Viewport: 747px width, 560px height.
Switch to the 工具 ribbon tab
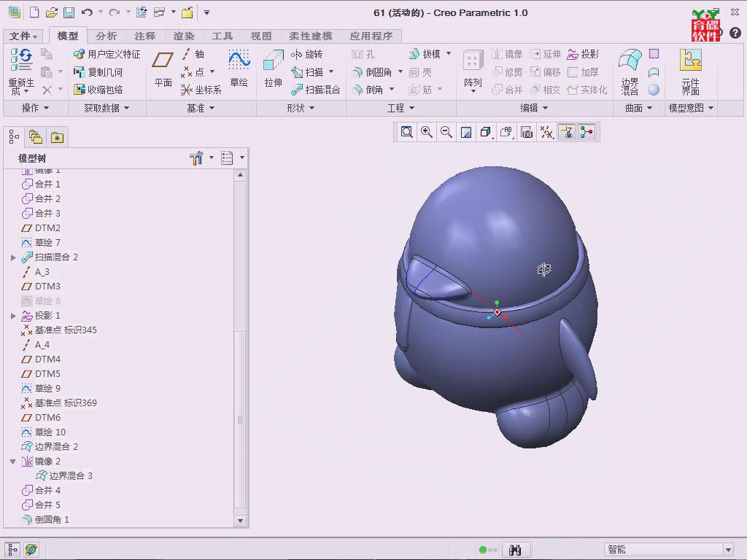tap(222, 36)
